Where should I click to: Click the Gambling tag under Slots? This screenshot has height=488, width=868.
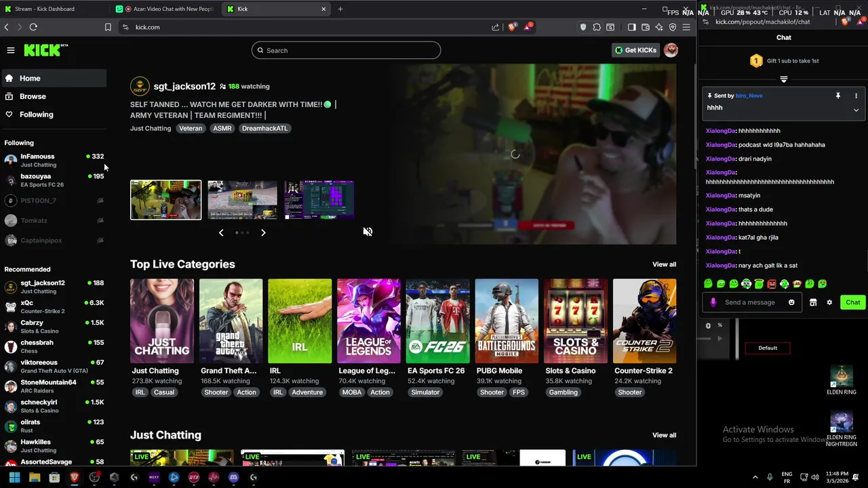pyautogui.click(x=564, y=392)
